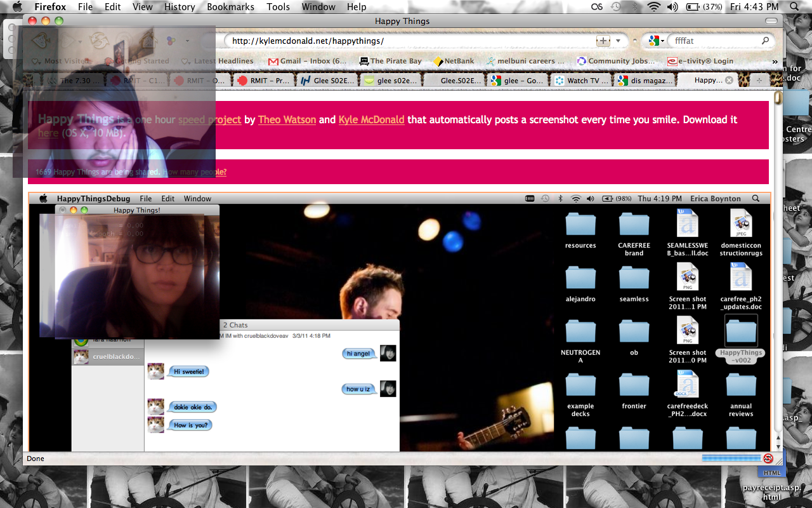Open the Google search engine dropdown

656,41
